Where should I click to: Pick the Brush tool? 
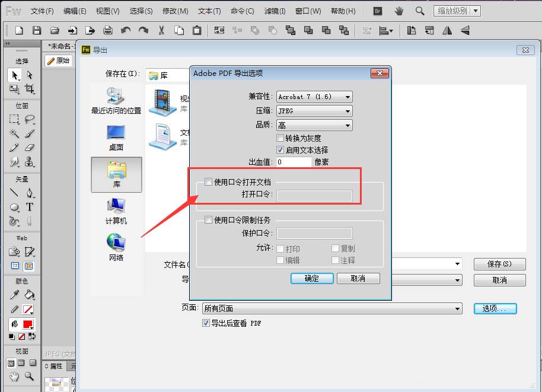[x=30, y=133]
